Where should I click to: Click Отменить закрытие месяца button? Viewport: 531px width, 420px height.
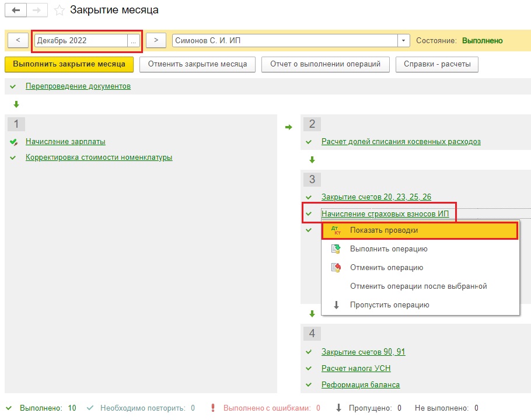[x=197, y=64]
